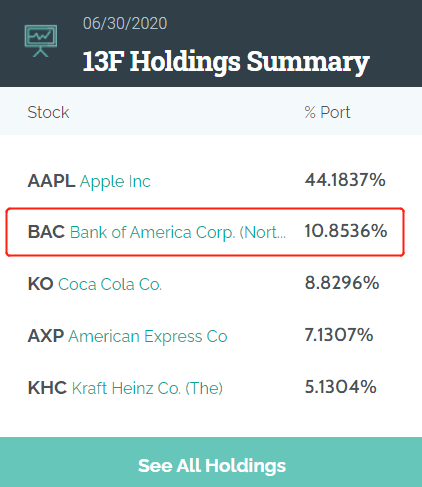Screen dimensions: 422x487
Task: Select the KO ticker symbol
Action: coord(40,284)
